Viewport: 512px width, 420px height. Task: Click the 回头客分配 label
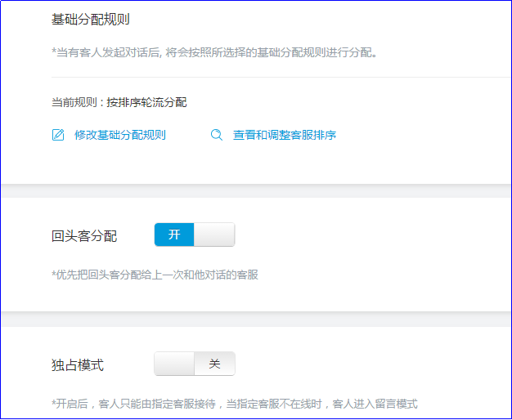[x=83, y=236]
